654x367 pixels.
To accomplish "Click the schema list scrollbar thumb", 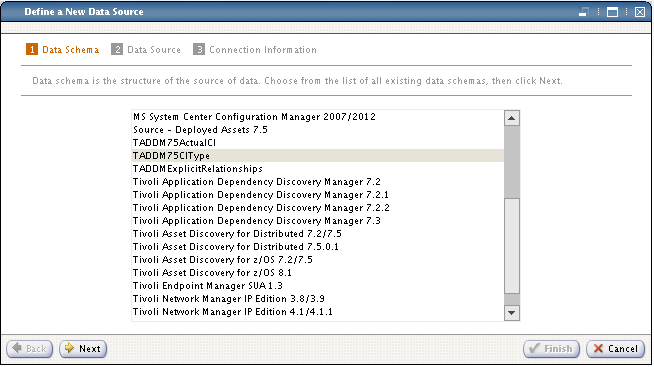I will pos(512,246).
